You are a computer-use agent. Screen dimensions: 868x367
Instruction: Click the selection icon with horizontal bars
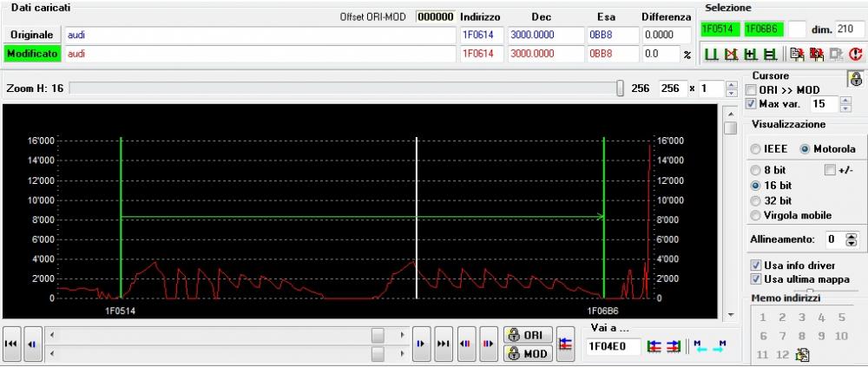[x=769, y=55]
